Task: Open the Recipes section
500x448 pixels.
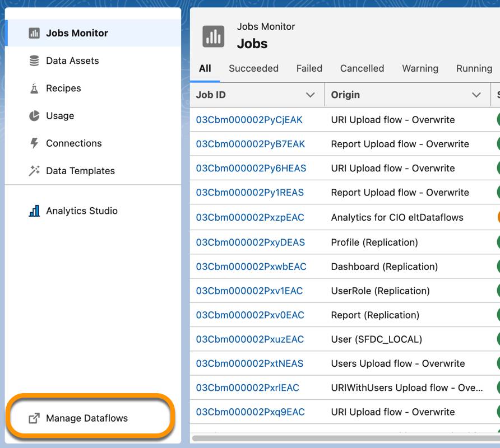Action: (x=93, y=88)
